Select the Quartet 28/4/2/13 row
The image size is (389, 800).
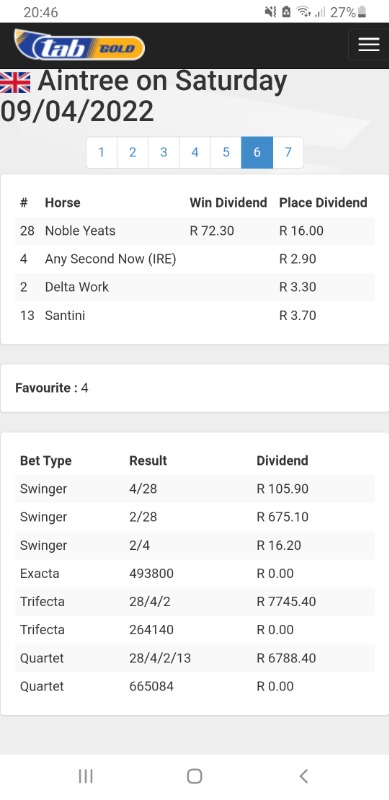(x=194, y=658)
